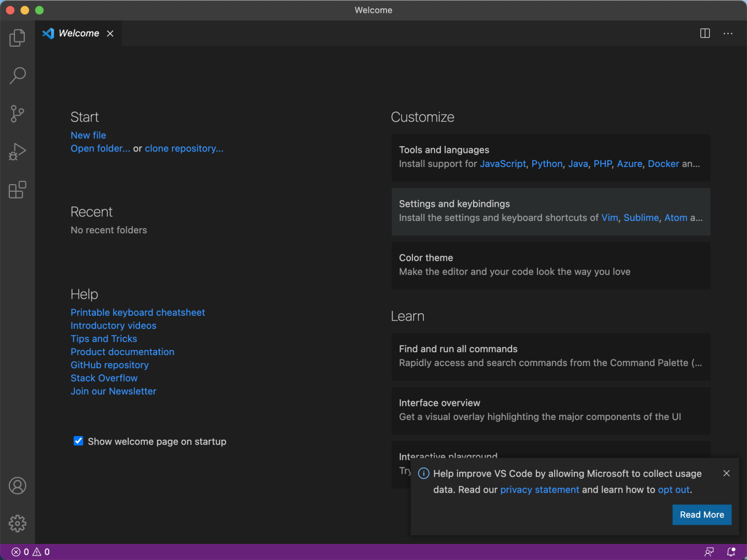Open the Color theme card

point(551,265)
